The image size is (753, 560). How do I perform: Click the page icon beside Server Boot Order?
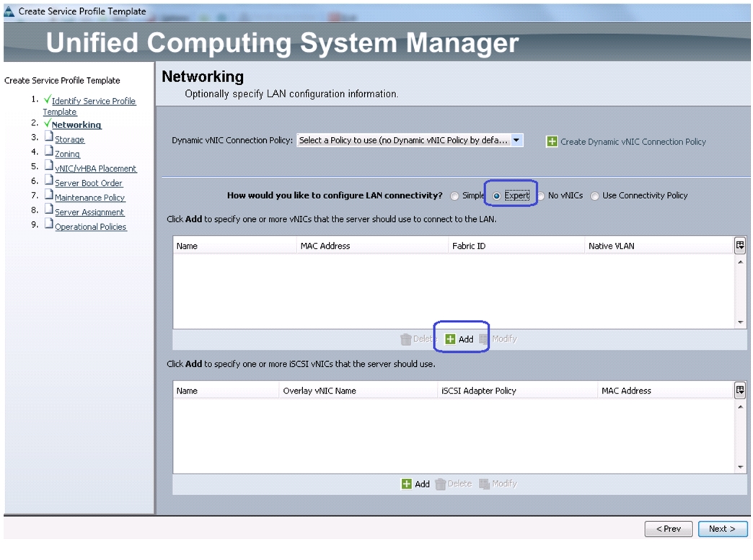tap(48, 180)
